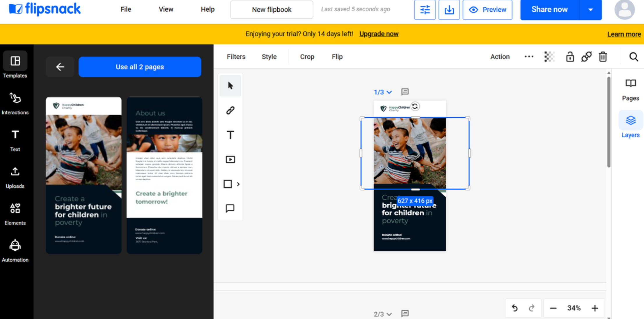Select the link tool in the canvas toolbar

tap(230, 110)
